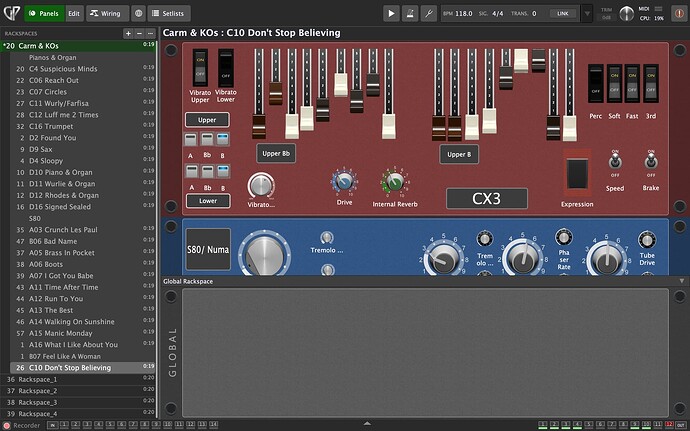Open the Setlists view
The width and height of the screenshot is (690, 431).
[169, 14]
